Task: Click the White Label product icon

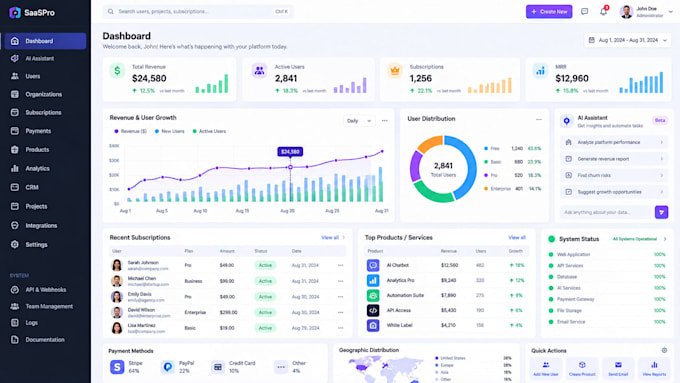Action: [x=373, y=325]
